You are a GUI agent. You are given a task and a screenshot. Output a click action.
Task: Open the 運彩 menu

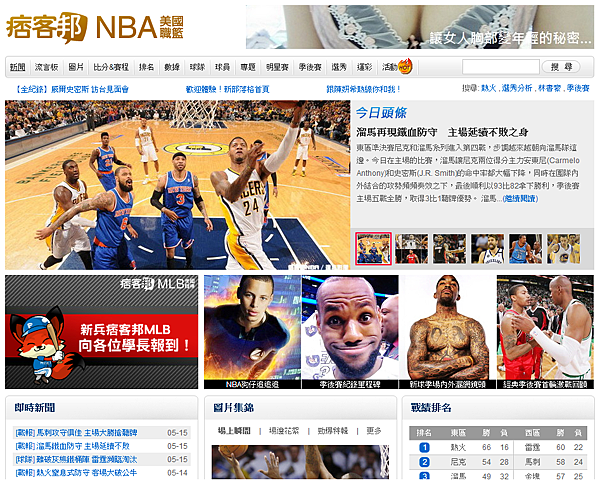(364, 67)
